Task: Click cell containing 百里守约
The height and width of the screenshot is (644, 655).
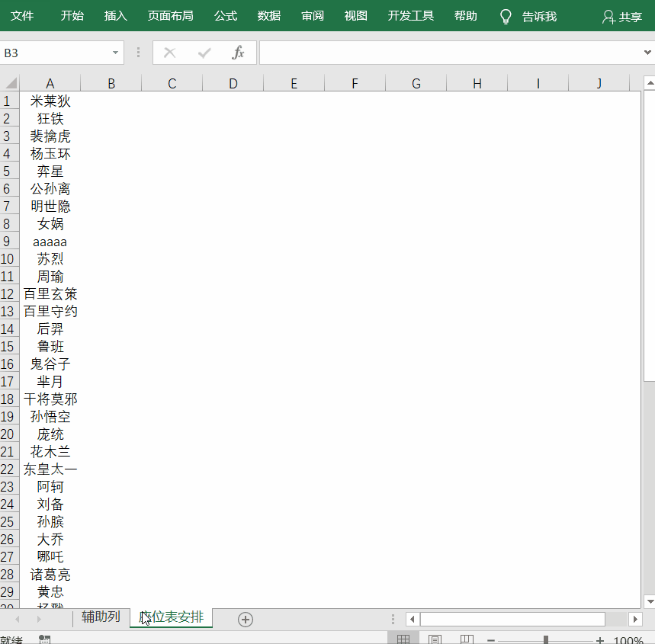Action: point(50,312)
